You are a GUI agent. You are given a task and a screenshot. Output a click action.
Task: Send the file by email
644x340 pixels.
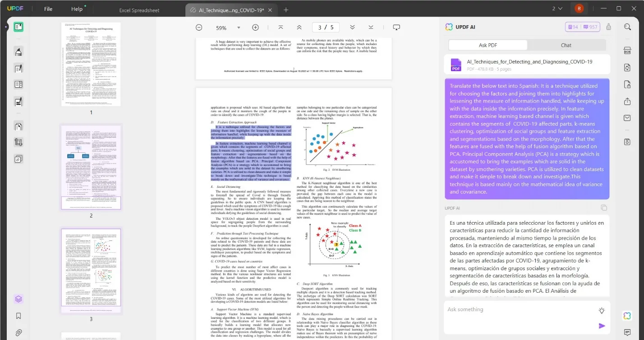627,118
